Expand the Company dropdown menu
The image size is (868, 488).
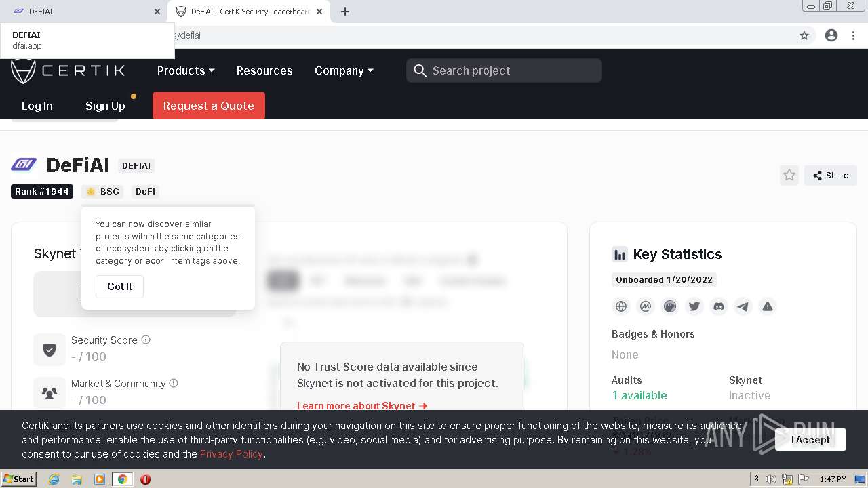pyautogui.click(x=344, y=70)
